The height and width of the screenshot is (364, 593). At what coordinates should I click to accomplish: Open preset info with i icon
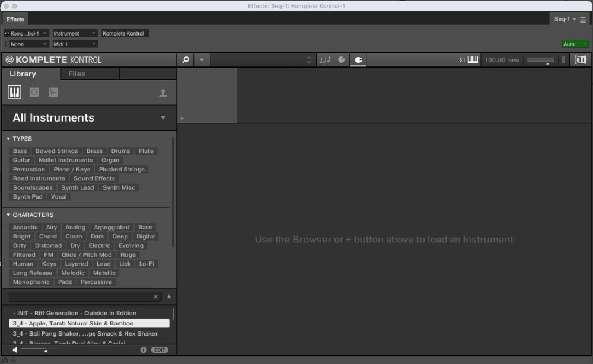point(144,350)
